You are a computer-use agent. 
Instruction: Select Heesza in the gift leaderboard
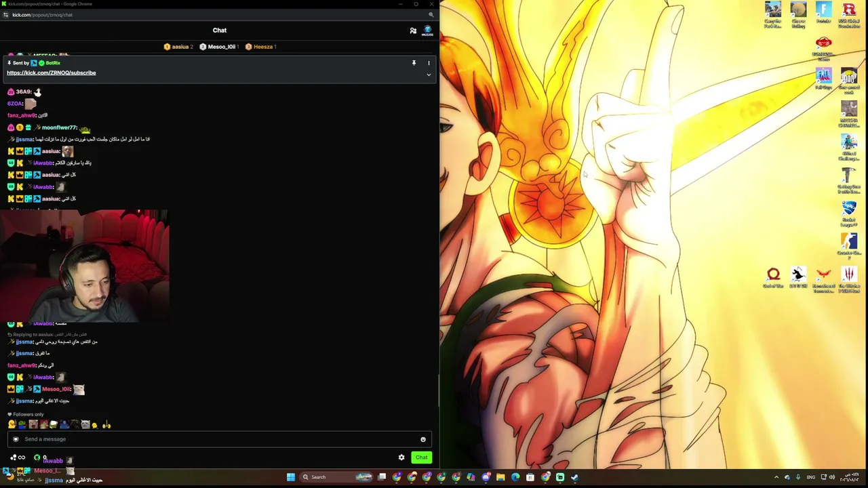point(260,47)
